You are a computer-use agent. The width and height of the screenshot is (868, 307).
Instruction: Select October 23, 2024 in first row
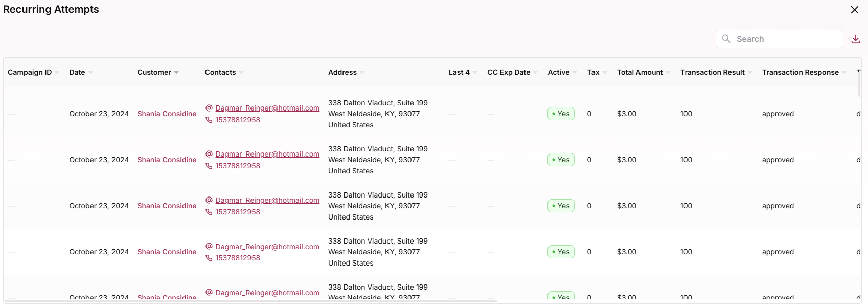[99, 114]
